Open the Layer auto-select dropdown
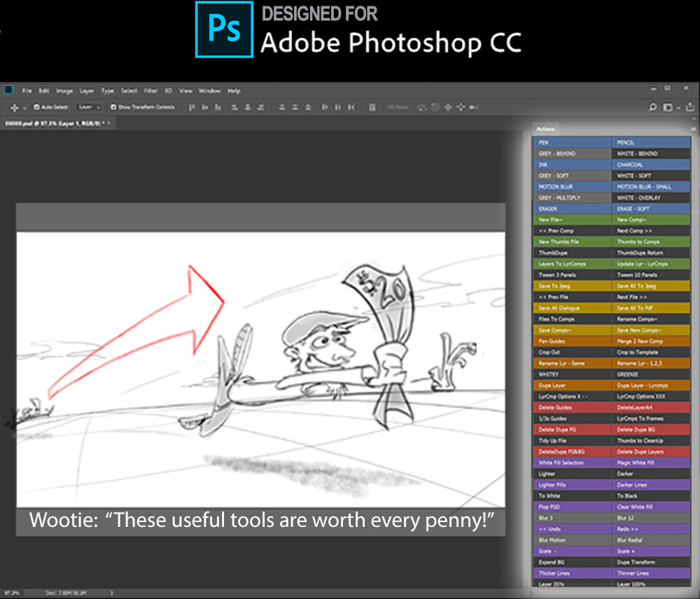This screenshot has width=700, height=599. click(90, 107)
